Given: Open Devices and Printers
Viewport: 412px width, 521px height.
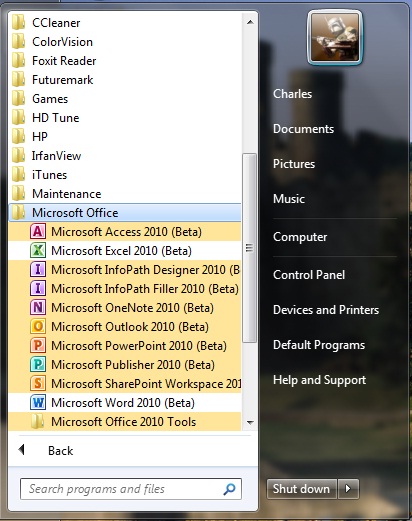Looking at the screenshot, I should click(x=326, y=310).
